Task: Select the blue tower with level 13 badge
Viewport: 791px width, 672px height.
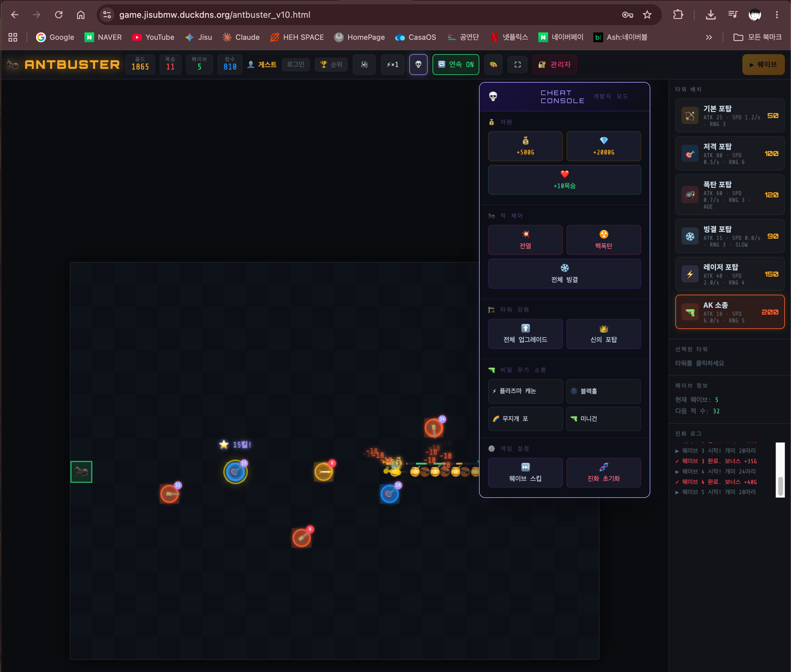Action: pyautogui.click(x=389, y=494)
